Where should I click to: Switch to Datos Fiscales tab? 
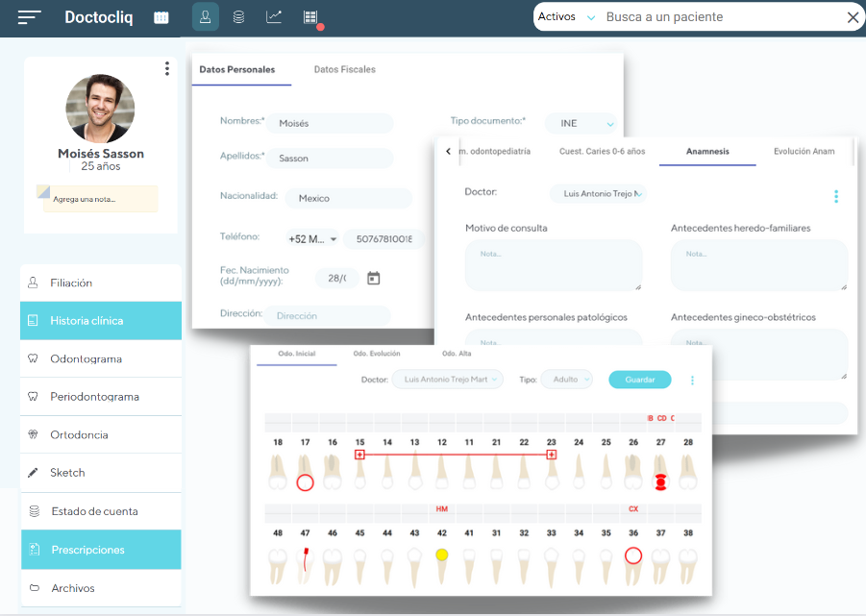pos(344,70)
